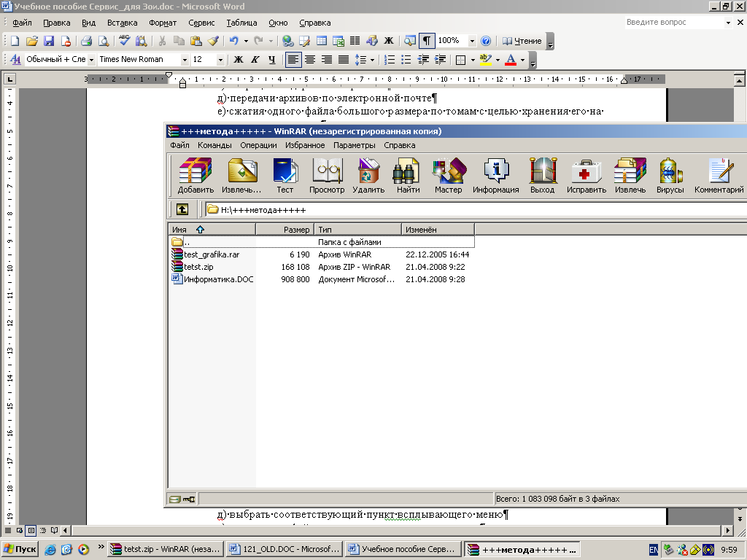Open the borders dropdown arrow
Image resolution: width=747 pixels, height=560 pixels.
tap(473, 60)
